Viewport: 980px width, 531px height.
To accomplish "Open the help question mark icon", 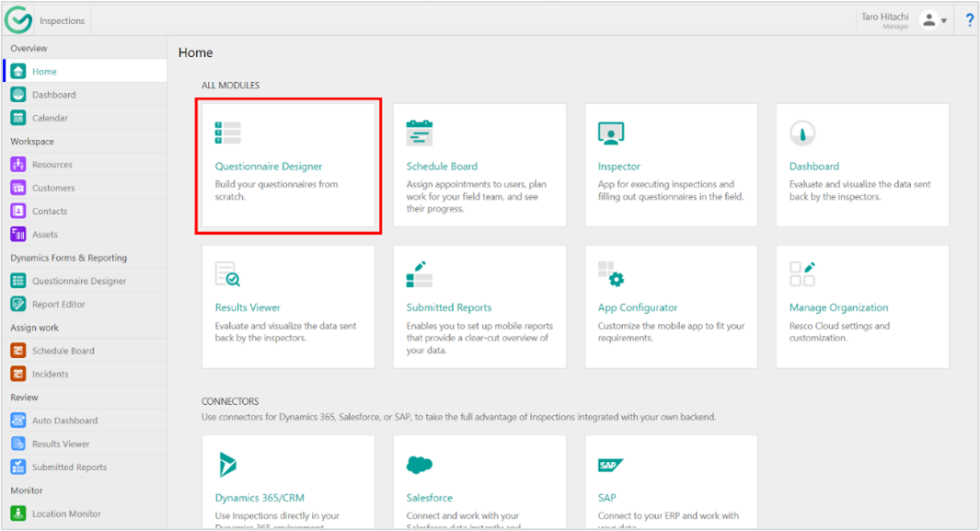I will coord(969,20).
